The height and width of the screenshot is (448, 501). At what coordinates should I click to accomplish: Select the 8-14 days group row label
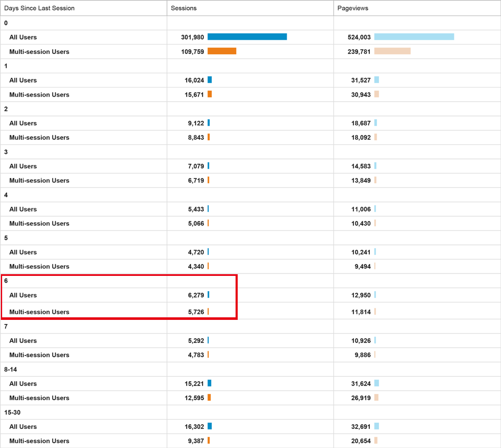tap(11, 369)
